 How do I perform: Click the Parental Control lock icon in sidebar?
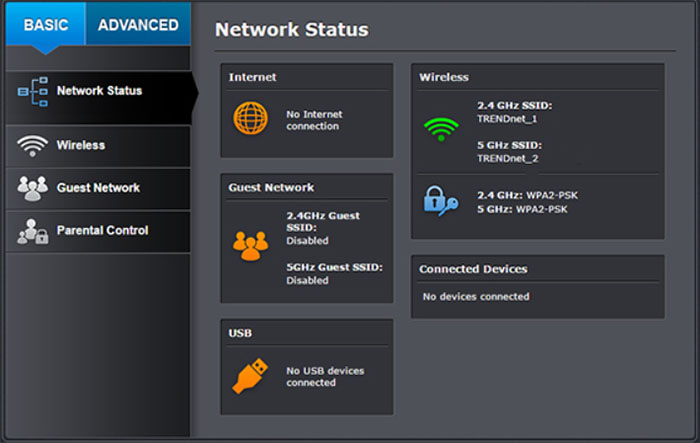[32, 231]
